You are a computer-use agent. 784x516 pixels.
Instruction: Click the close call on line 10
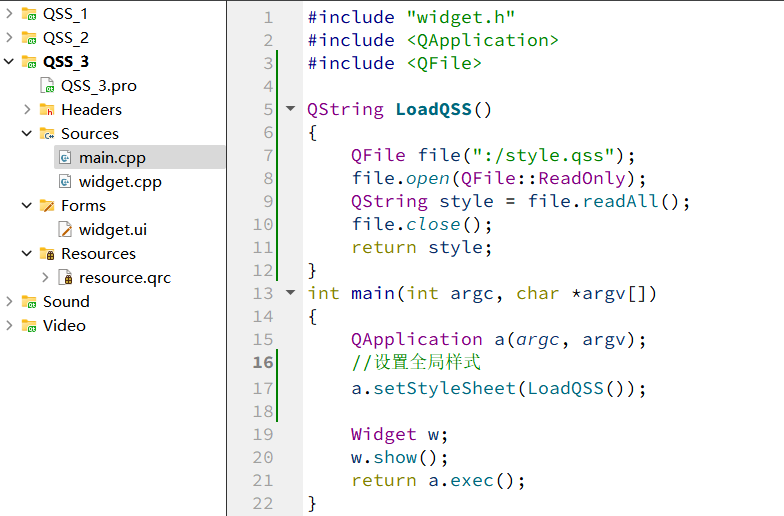point(433,224)
